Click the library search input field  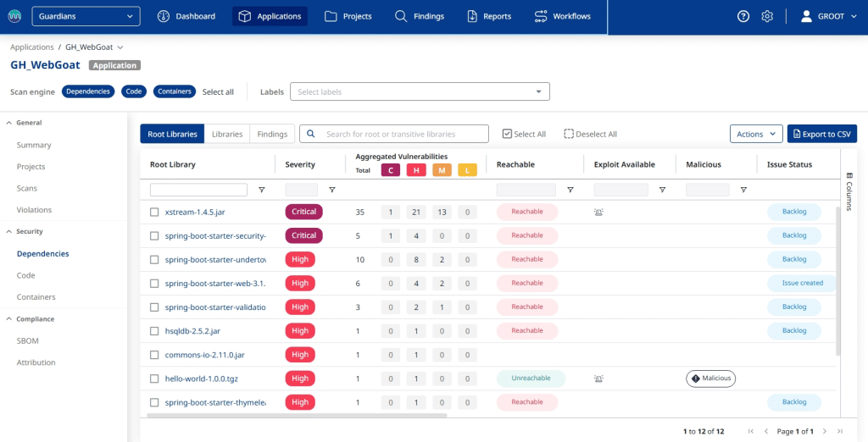403,134
